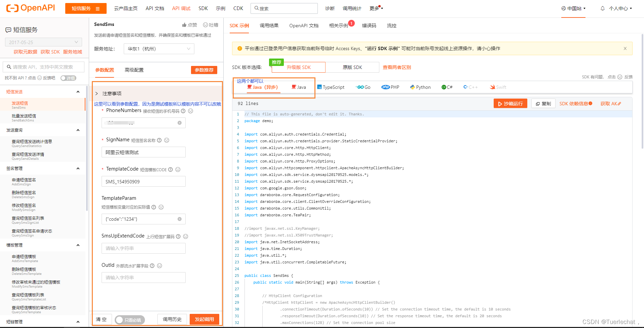This screenshot has height=328, width=644.
Task: Click the 清空 button
Action: click(101, 319)
